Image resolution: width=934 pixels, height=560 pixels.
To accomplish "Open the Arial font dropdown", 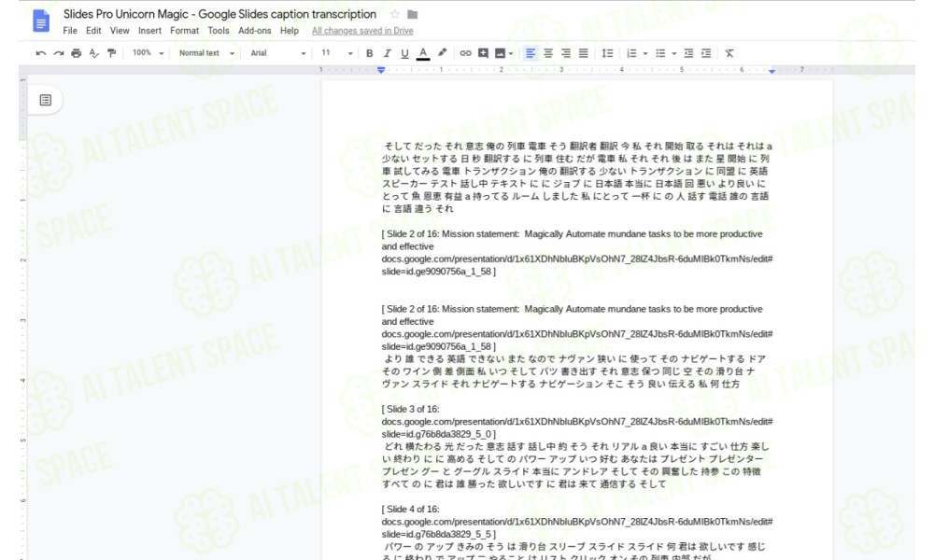I will 278,53.
